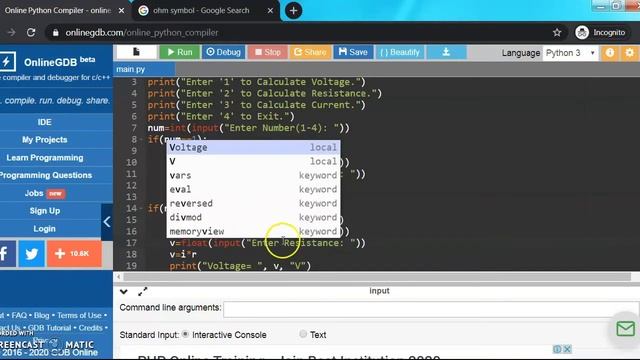Viewport: 640px width, 360px height.
Task: Open the settings gear icon
Action: 630,53
